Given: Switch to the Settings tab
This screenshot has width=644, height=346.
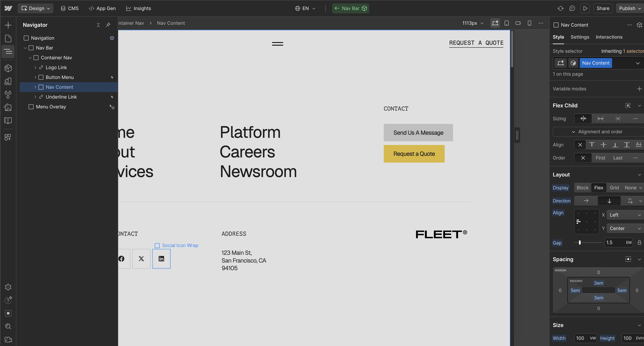Looking at the screenshot, I should pyautogui.click(x=580, y=37).
